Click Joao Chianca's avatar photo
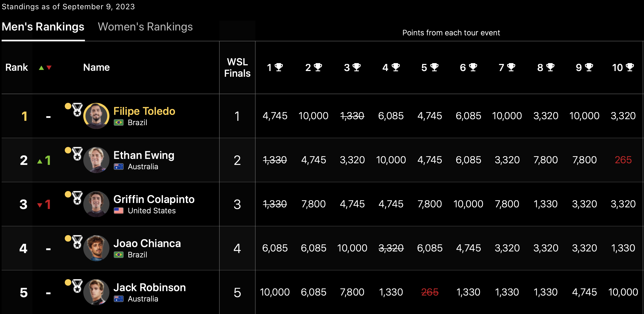The width and height of the screenshot is (644, 314). pos(96,248)
